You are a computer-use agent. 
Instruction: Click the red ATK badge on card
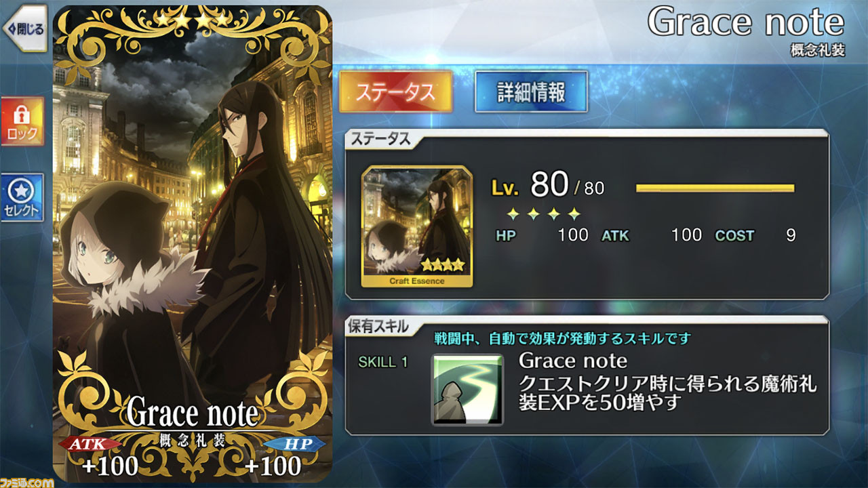(x=92, y=443)
